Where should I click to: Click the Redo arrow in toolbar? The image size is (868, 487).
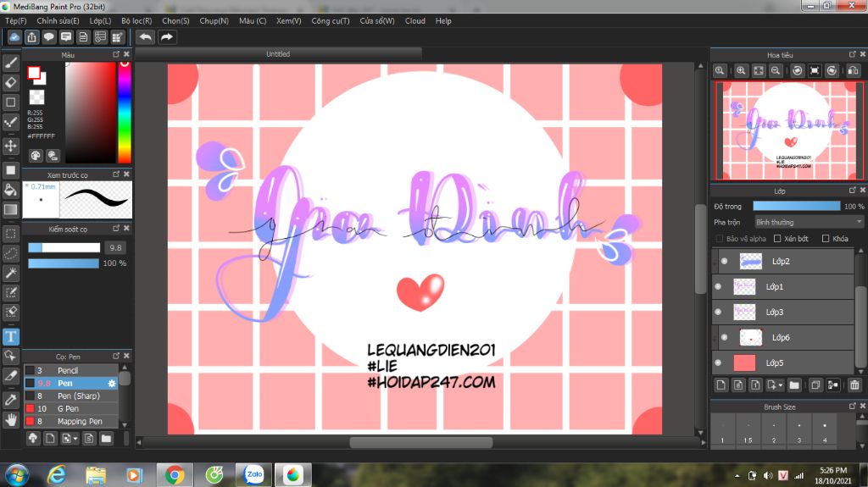coord(167,37)
